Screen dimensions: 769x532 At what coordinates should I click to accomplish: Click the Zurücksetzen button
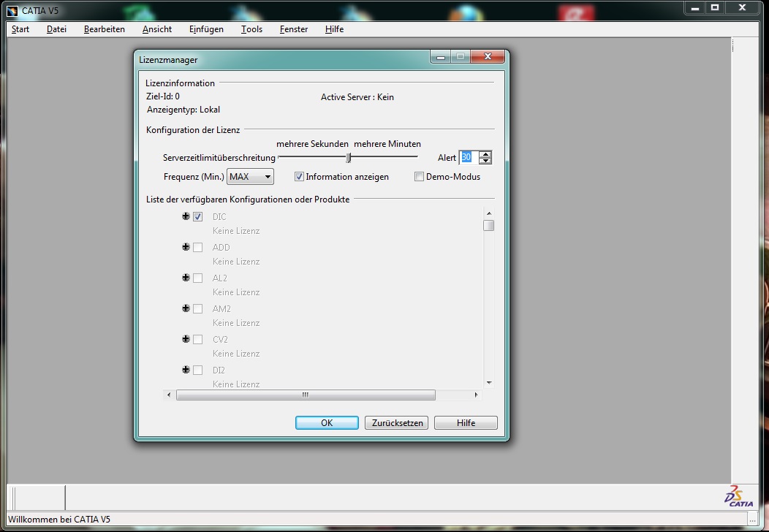(397, 422)
